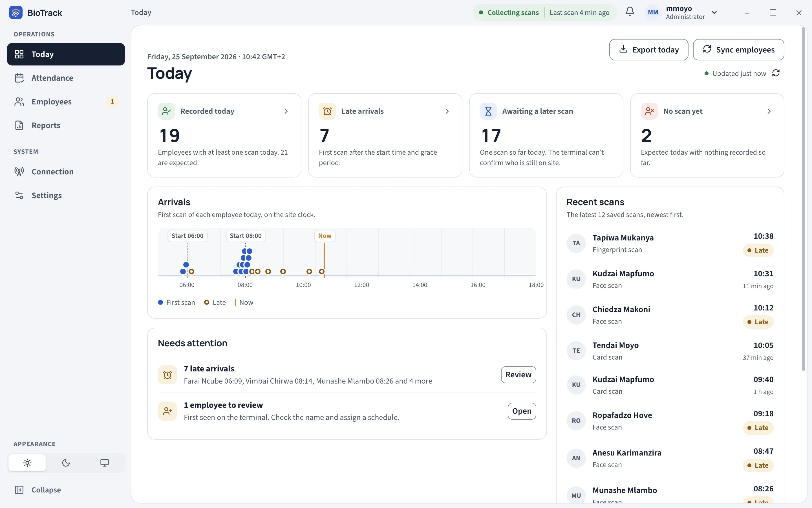Open Recorded today details chevron

click(x=286, y=111)
